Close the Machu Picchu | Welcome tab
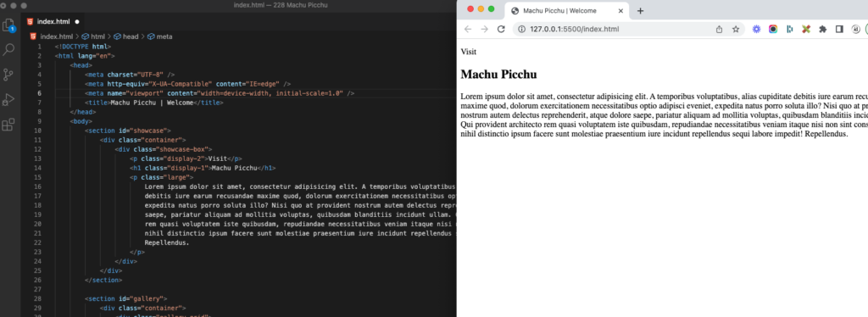868x317 pixels. click(x=620, y=10)
